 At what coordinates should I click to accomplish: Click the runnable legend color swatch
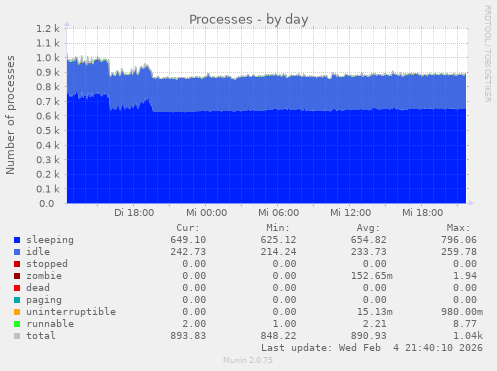17,324
